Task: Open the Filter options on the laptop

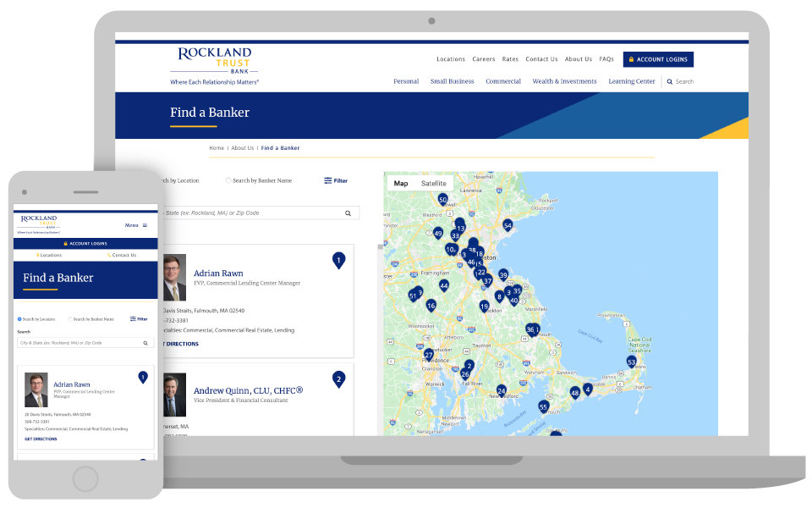Action: 336,181
